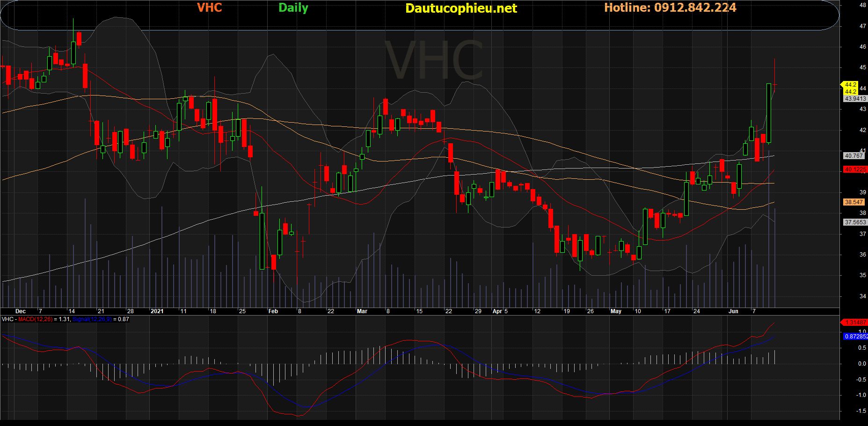Click the gray 43.9413 price label
The height and width of the screenshot is (426, 868).
click(855, 99)
